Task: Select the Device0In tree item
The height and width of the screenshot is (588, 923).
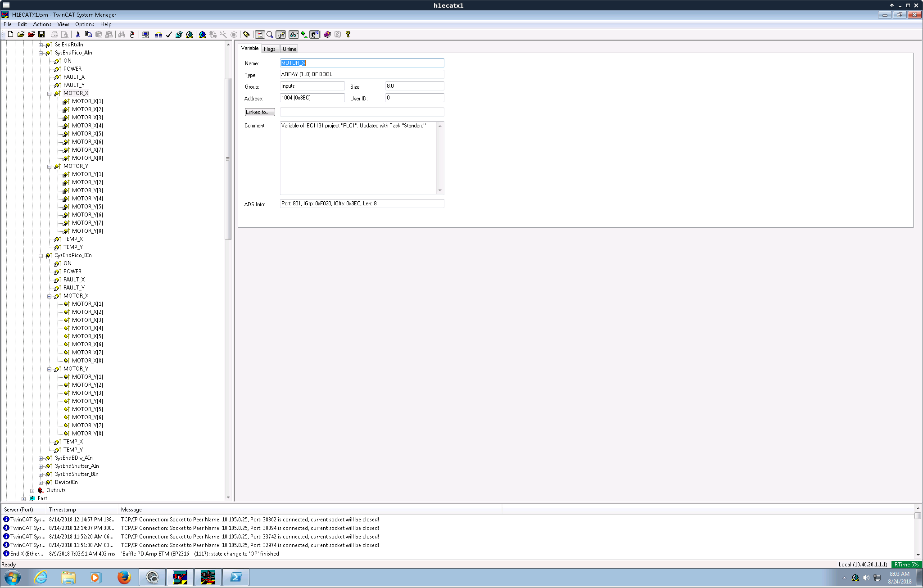Action: (x=66, y=482)
